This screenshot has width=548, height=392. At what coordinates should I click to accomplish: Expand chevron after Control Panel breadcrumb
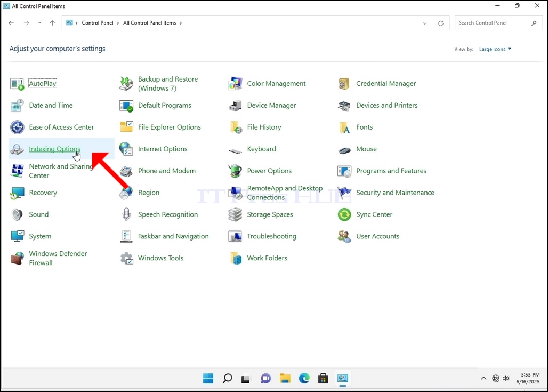pos(118,23)
